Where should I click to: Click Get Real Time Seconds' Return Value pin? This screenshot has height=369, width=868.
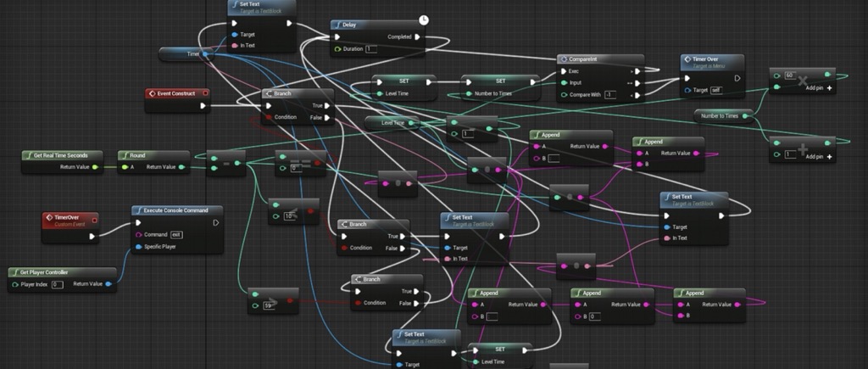pos(95,167)
